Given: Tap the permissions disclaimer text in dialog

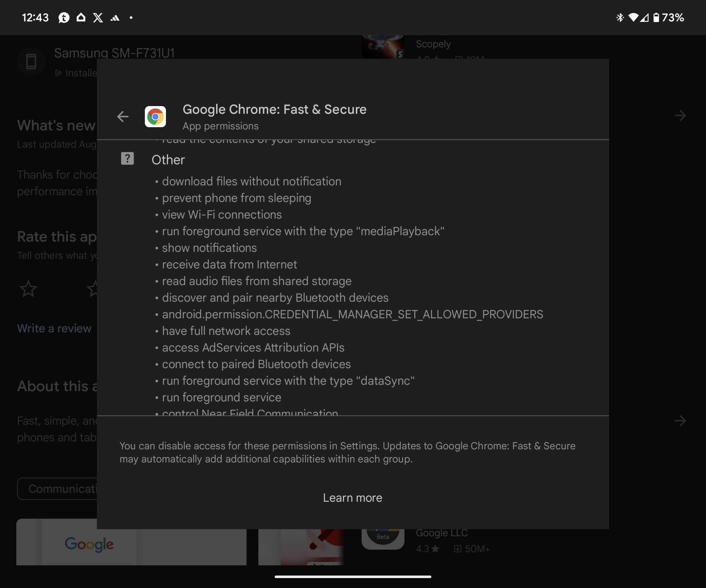Looking at the screenshot, I should 348,452.
